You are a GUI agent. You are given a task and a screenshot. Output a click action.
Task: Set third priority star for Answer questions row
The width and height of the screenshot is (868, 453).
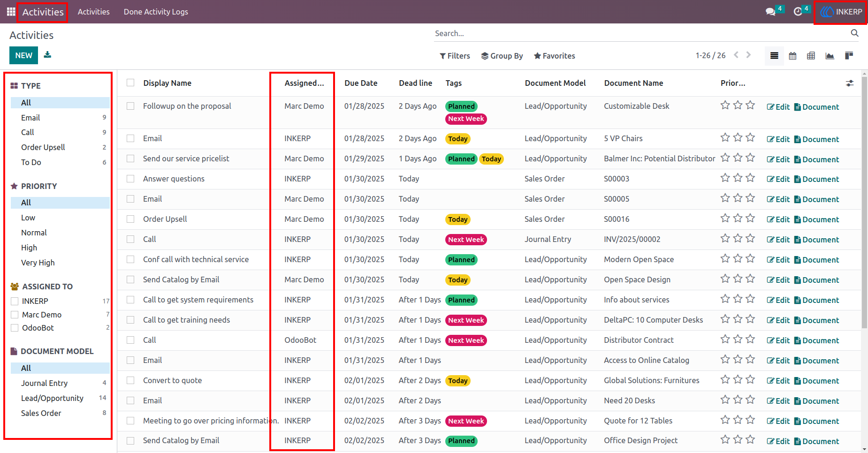(x=751, y=178)
